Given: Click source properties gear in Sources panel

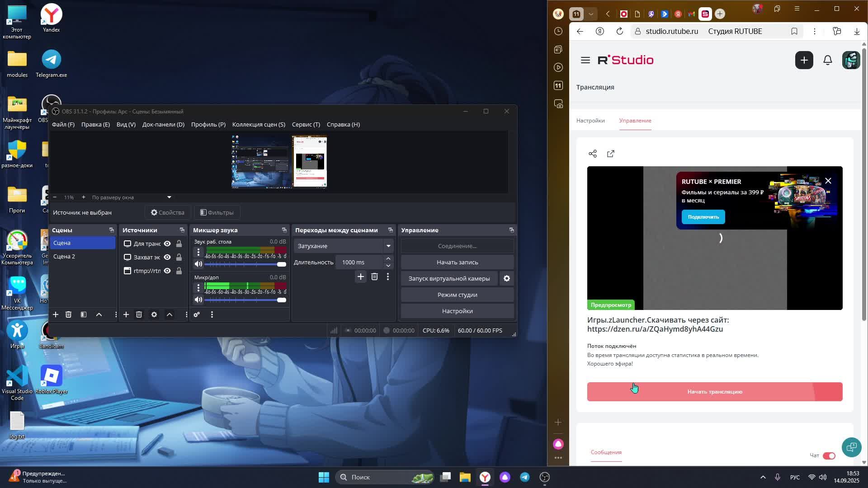Looking at the screenshot, I should point(154,314).
